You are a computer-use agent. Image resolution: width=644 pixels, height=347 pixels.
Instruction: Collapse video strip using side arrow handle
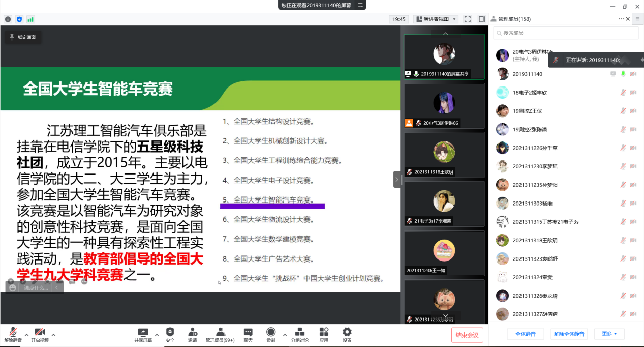coord(397,179)
